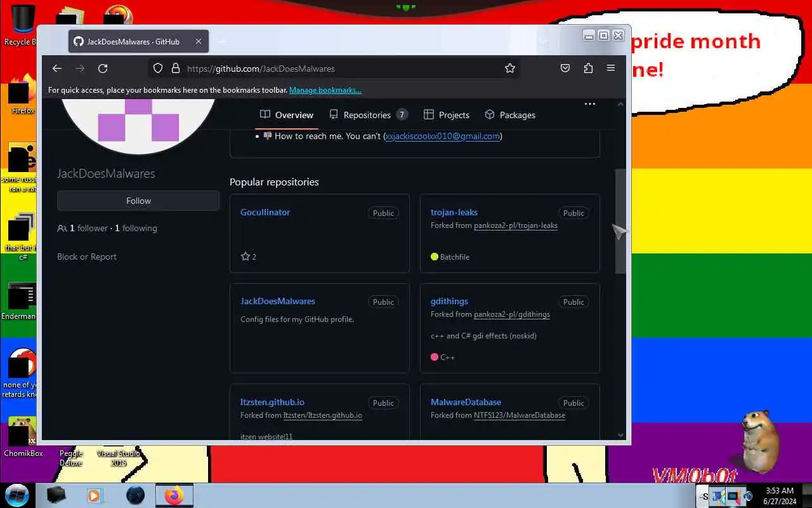Open the media player taskbar icon
812x508 pixels.
95,495
